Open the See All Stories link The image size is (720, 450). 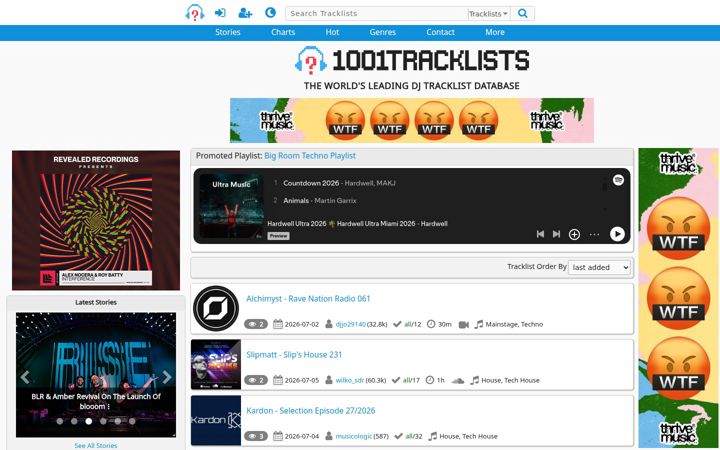click(96, 445)
